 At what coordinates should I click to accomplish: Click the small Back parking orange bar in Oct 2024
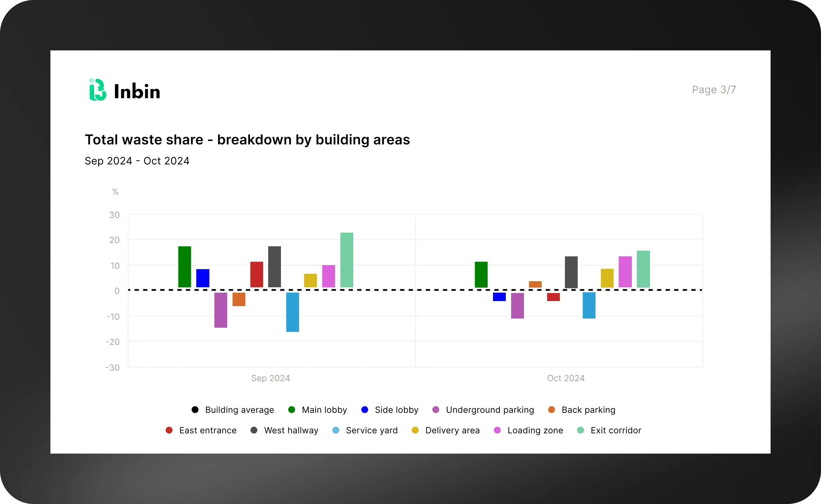tap(535, 284)
